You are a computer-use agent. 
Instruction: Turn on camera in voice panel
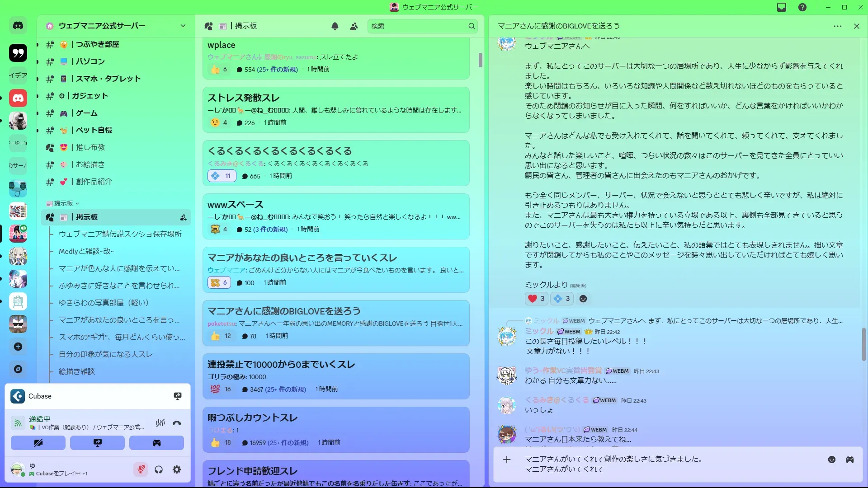click(38, 443)
